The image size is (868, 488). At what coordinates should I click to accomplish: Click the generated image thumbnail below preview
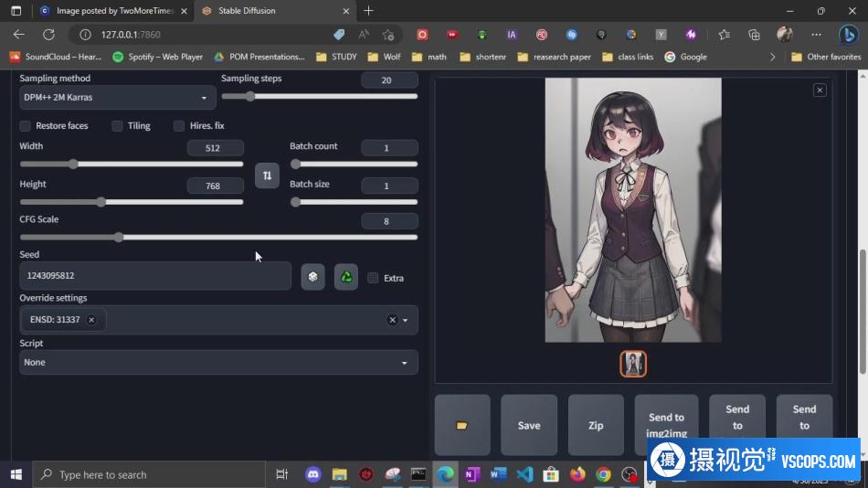point(633,364)
